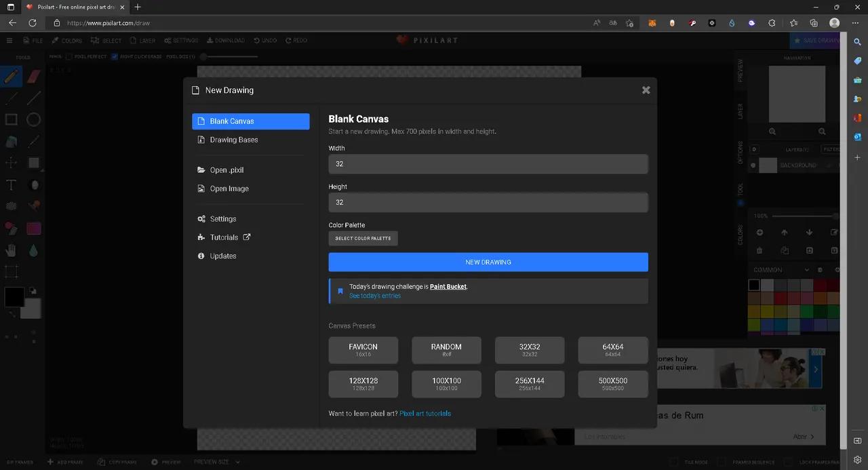The image size is (868, 470).
Task: Select the Stamp tool
Action: (x=34, y=206)
